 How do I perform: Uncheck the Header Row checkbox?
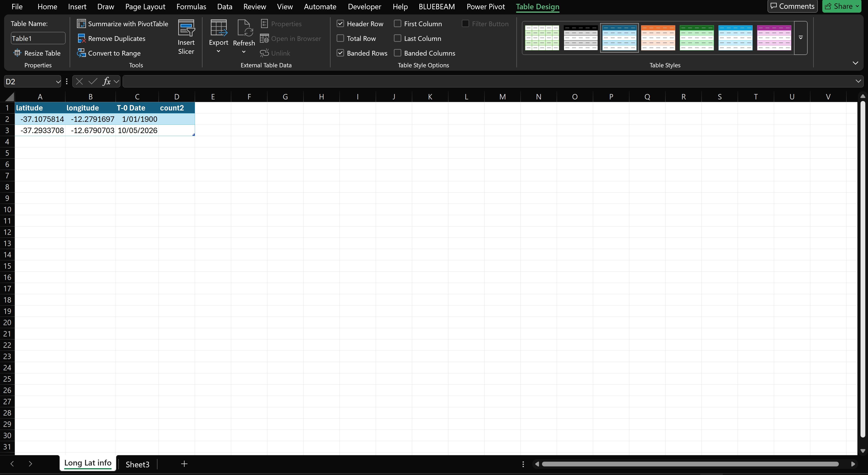coord(340,24)
